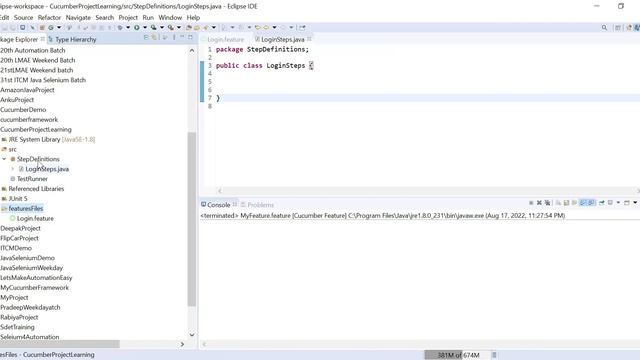Screen dimensions: 640x360
Task: Maximize the Package Explorer view
Action: [x=190, y=37]
